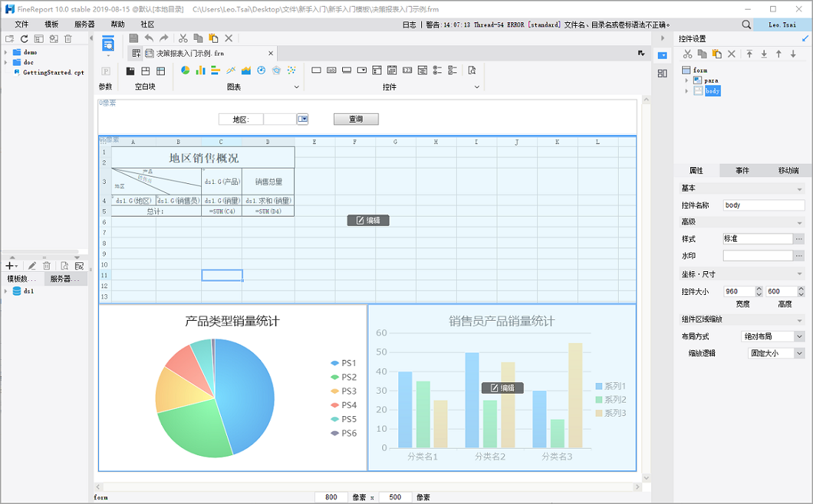This screenshot has width=813, height=504.
Task: Open the 社区 menu
Action: tap(147, 24)
